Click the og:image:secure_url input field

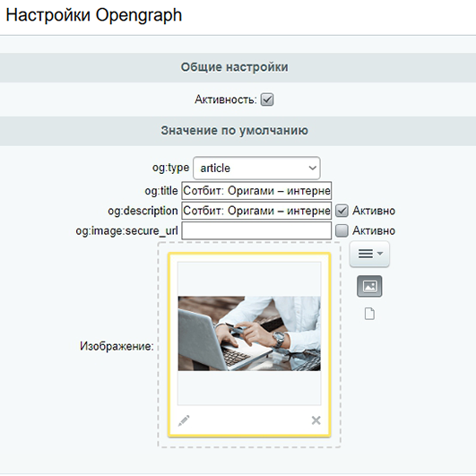(x=256, y=230)
